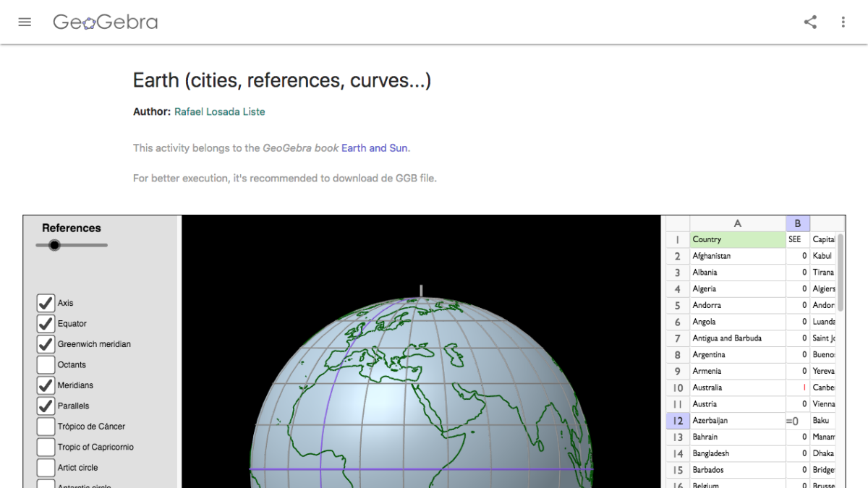Select spreadsheet column B header
The height and width of the screenshot is (488, 868).
pos(798,223)
